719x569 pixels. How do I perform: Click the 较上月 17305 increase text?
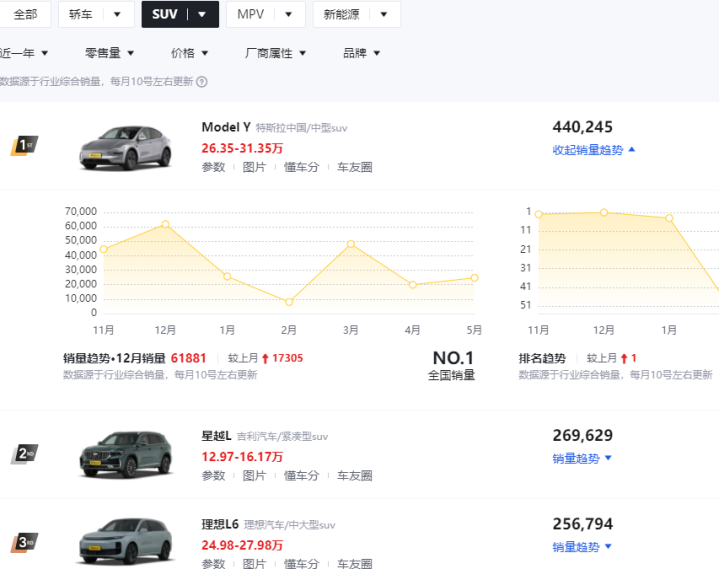tap(265, 358)
